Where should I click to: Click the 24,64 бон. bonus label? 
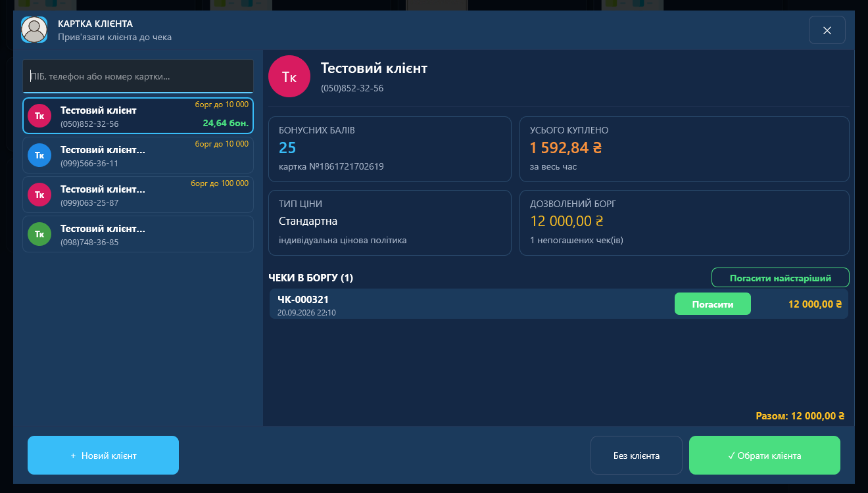[x=226, y=123]
